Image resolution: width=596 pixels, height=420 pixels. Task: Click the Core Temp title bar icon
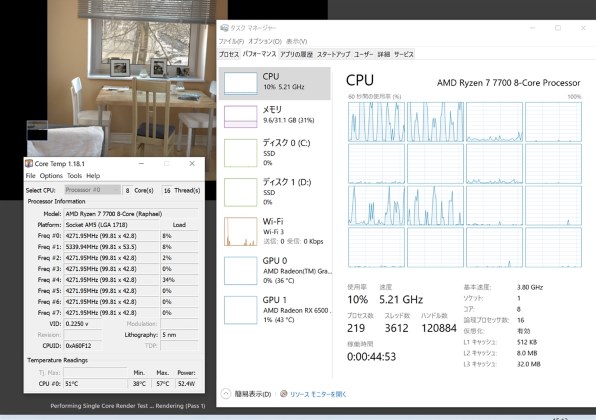point(29,163)
